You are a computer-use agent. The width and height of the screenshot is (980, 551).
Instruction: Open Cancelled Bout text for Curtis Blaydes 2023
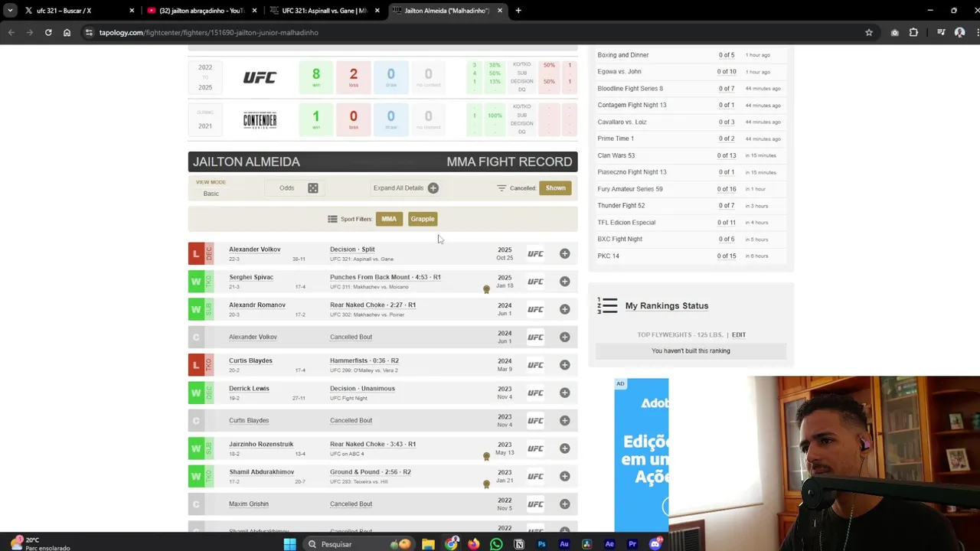[x=351, y=420]
